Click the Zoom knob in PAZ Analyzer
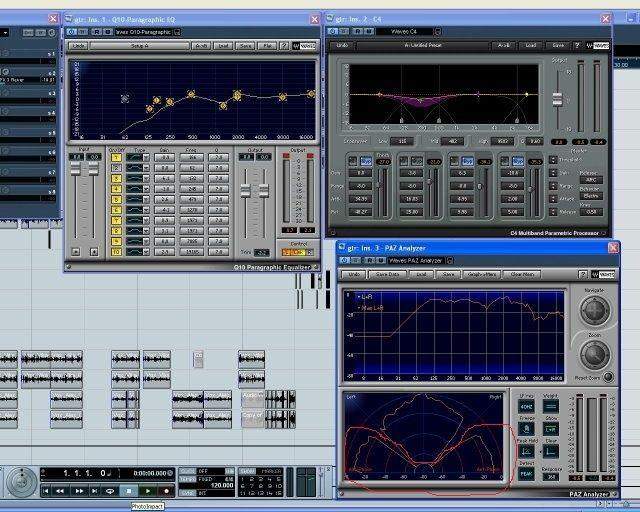The height and width of the screenshot is (512, 640). coord(594,354)
